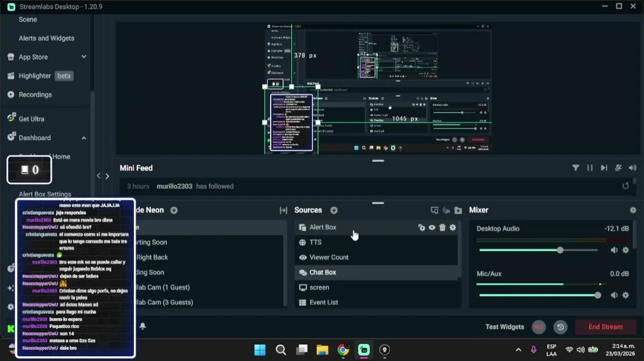This screenshot has width=644, height=361.
Task: Expand side panel with right arrow
Action: point(107,176)
